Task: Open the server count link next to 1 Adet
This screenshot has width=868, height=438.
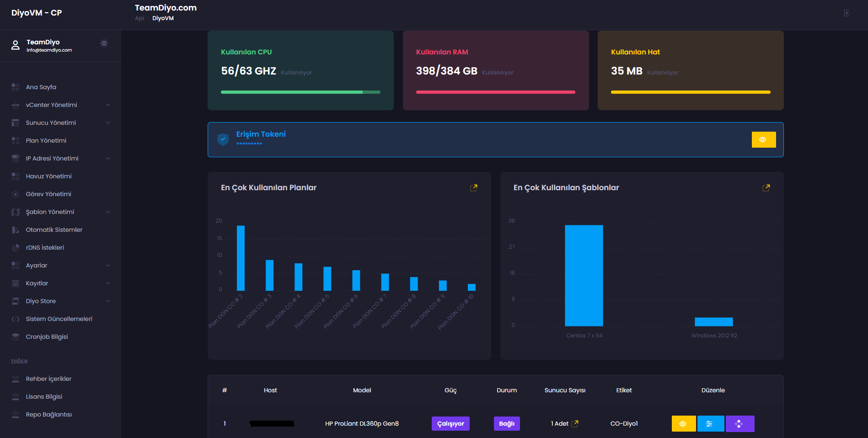Action: tap(575, 424)
